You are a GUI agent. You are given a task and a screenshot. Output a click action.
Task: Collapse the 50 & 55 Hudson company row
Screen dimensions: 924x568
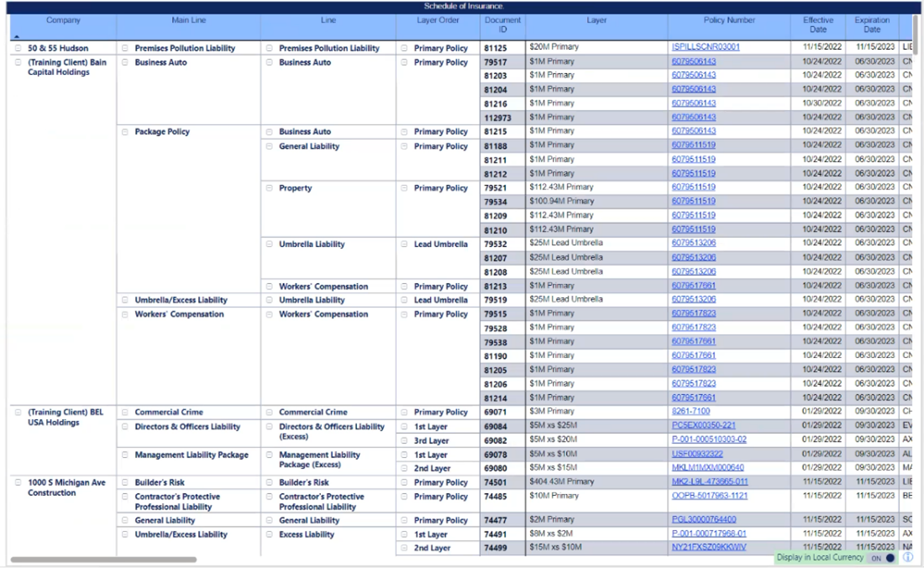pyautogui.click(x=18, y=48)
